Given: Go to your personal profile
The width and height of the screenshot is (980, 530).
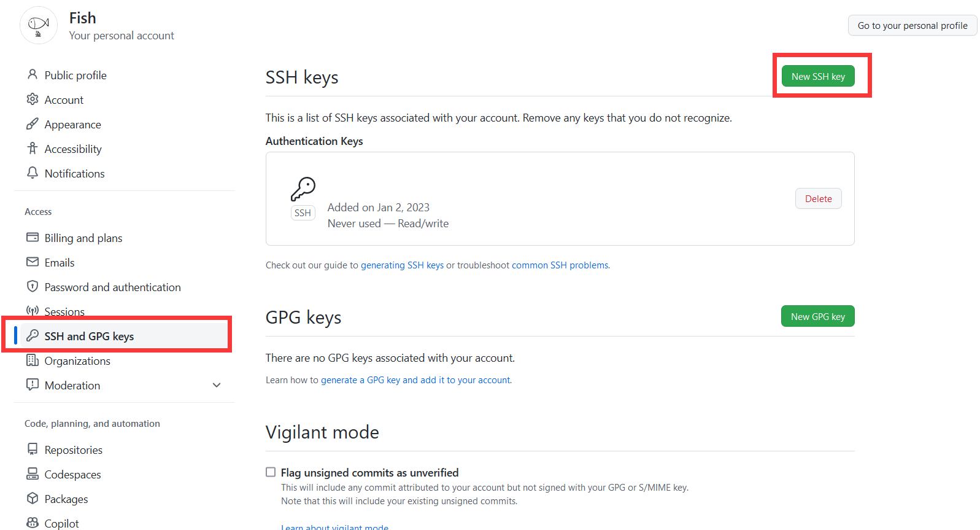Looking at the screenshot, I should pos(912,26).
